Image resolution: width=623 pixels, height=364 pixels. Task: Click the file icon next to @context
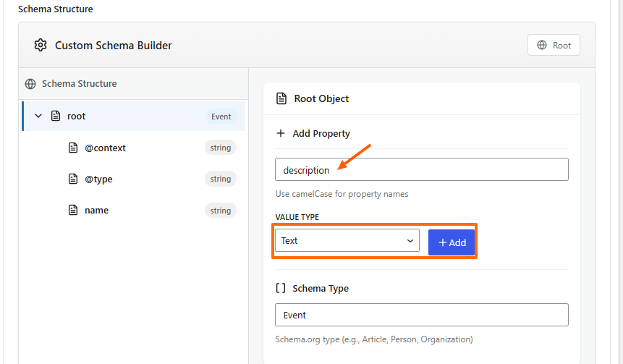click(72, 148)
